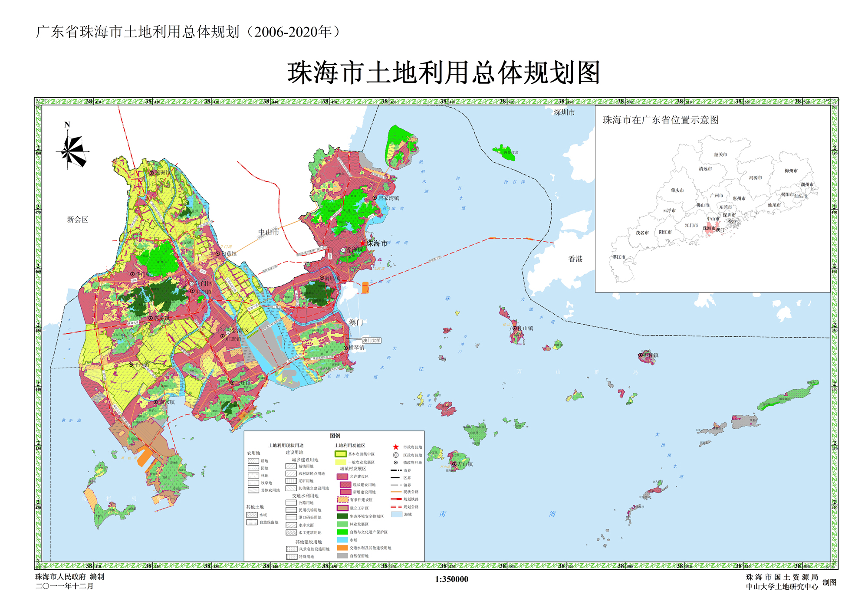Click the scale text 1:350000

451,579
